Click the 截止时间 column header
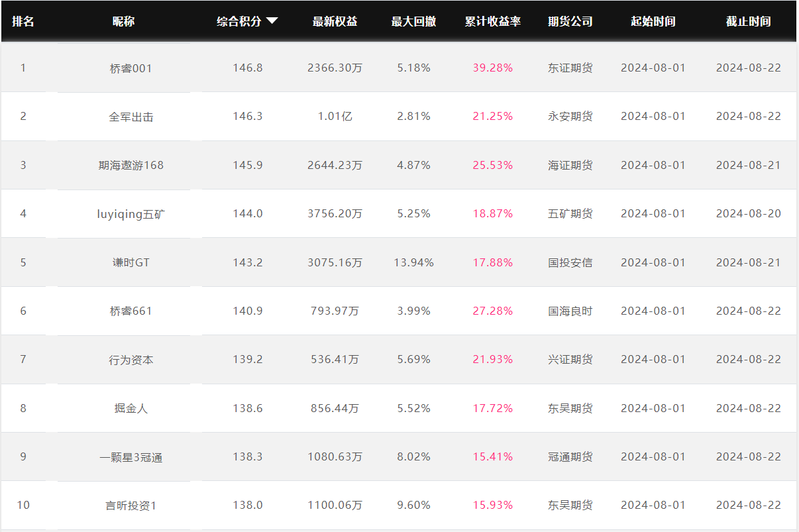The width and height of the screenshot is (799, 532). [749, 21]
